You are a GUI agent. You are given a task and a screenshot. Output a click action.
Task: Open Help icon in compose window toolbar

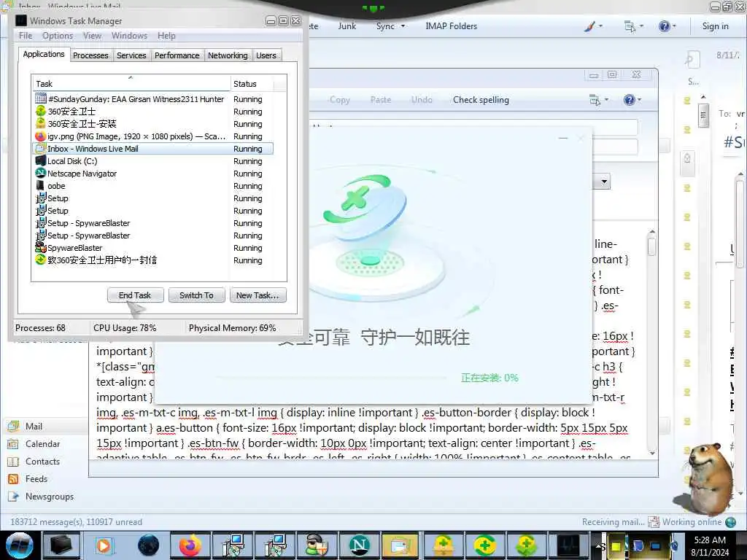point(629,99)
